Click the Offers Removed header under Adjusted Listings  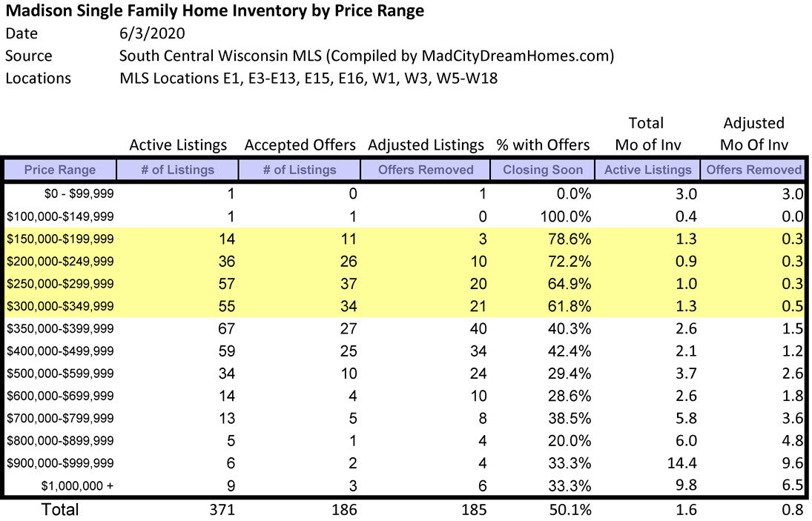tap(426, 170)
